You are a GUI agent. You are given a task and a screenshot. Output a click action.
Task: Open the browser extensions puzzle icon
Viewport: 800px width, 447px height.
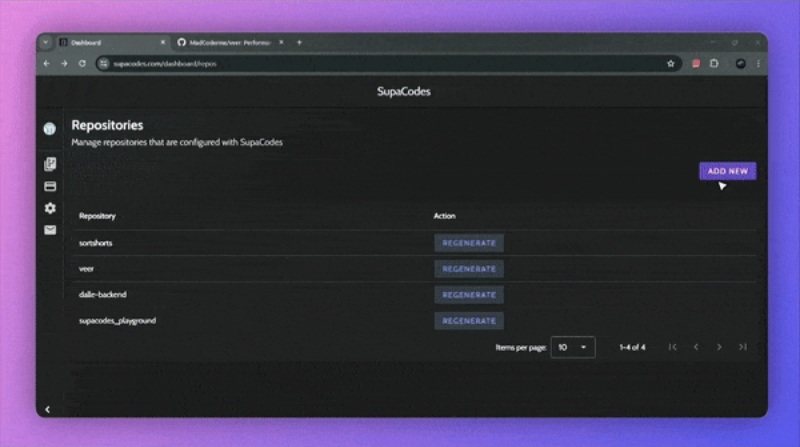coord(714,64)
